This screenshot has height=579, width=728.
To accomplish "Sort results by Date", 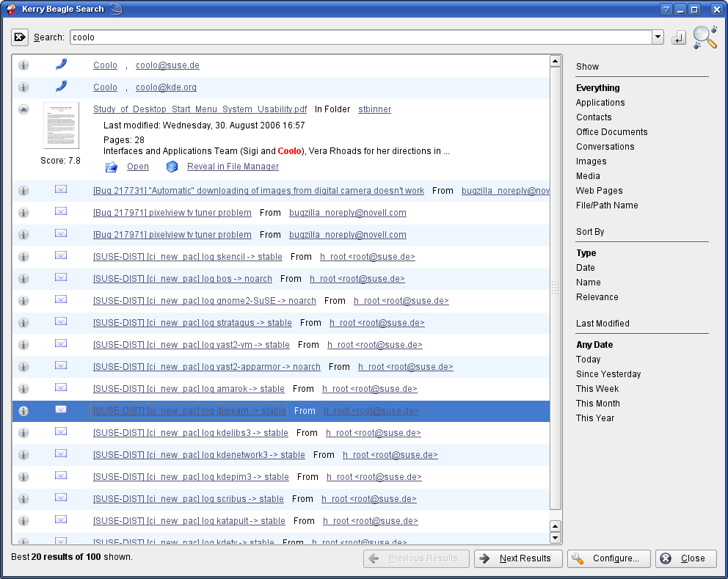I will (x=585, y=268).
